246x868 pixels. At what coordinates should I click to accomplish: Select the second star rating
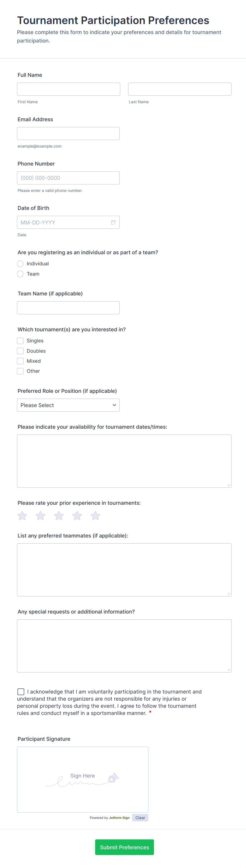point(40,516)
